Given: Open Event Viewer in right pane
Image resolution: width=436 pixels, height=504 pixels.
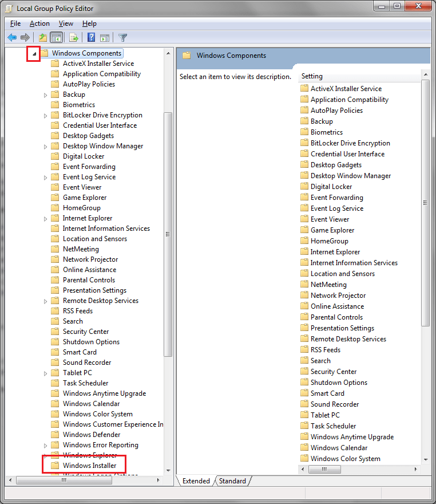Looking at the screenshot, I should [330, 219].
